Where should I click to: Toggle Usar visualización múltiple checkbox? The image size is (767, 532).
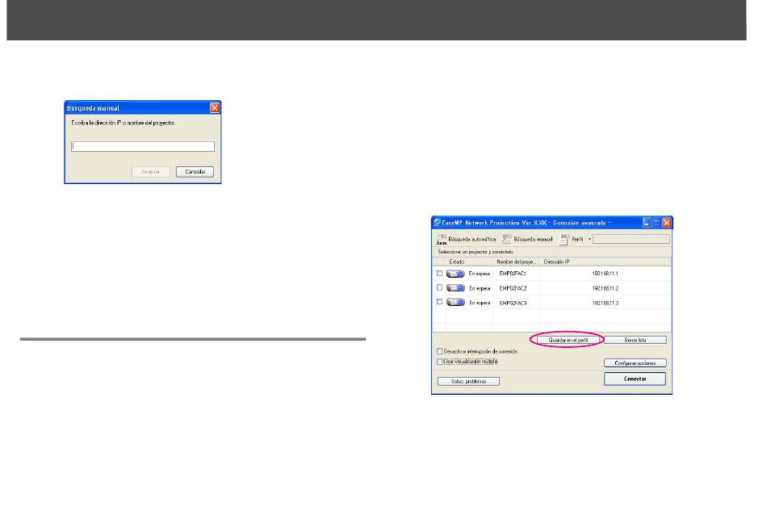pyautogui.click(x=440, y=362)
